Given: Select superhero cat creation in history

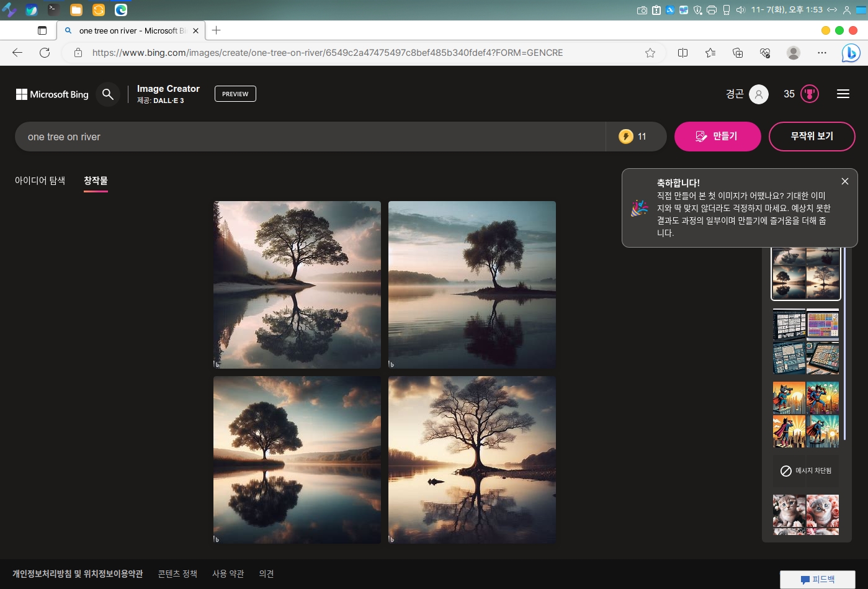Looking at the screenshot, I should click(x=805, y=415).
